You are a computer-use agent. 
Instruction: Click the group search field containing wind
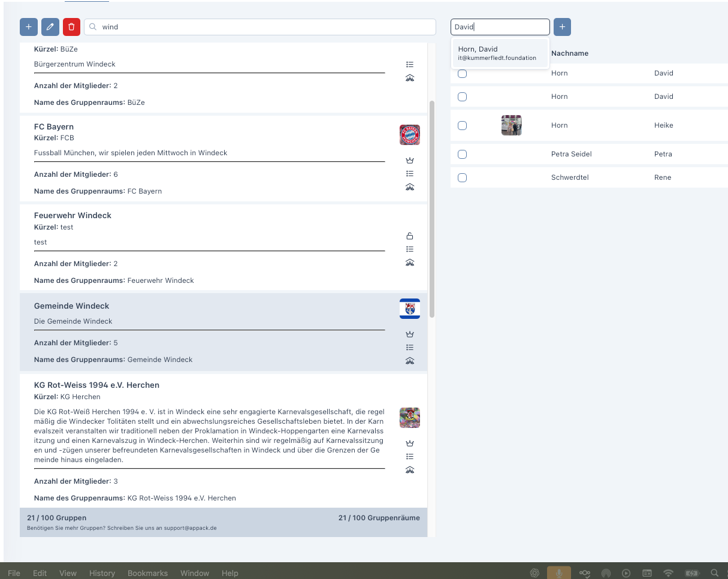264,27
